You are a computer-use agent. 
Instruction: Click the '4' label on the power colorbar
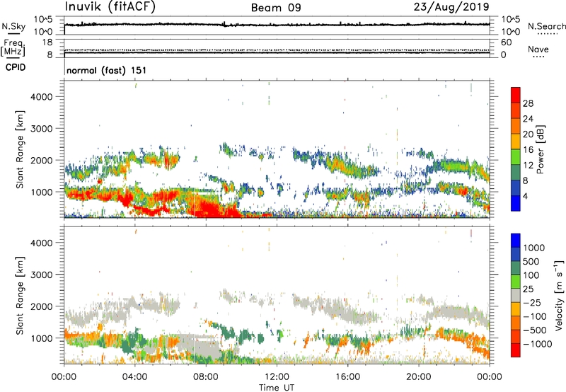click(x=525, y=196)
